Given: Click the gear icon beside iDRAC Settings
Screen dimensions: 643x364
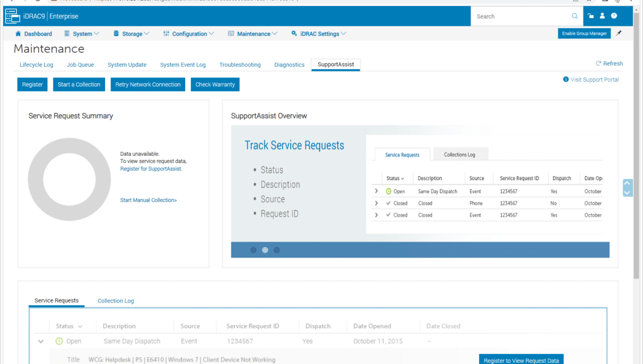Looking at the screenshot, I should point(294,33).
